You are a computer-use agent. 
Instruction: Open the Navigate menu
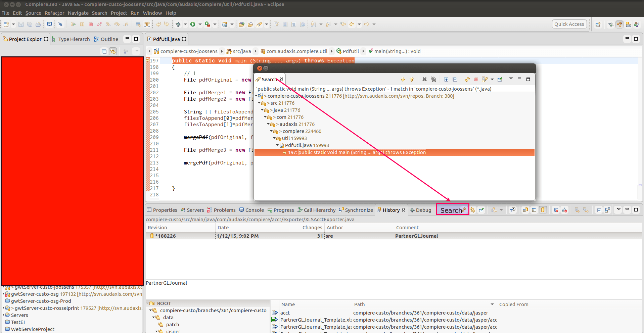pyautogui.click(x=78, y=13)
